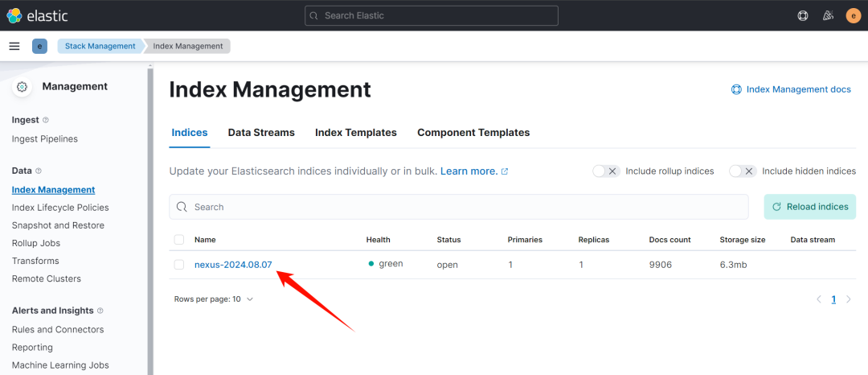The image size is (868, 375).
Task: Sort by the Primaries column header
Action: (x=525, y=240)
